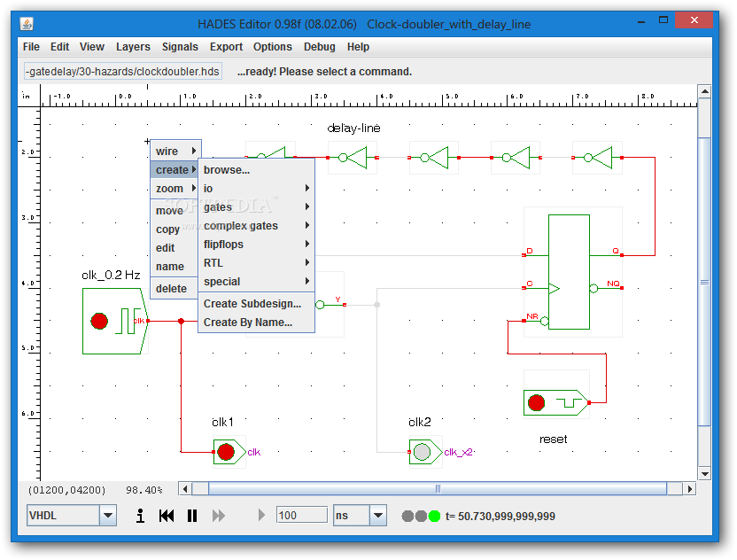Minimize the HADES Editor window
Viewport: 737px width, 560px height.
click(x=641, y=21)
